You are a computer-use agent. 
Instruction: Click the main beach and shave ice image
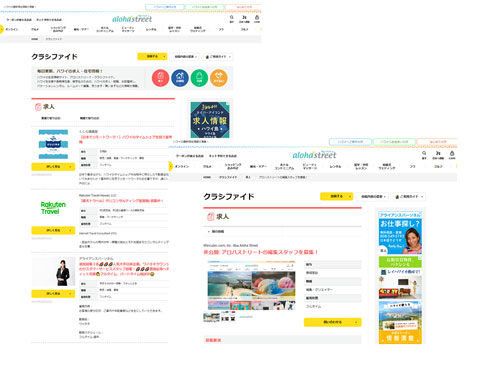click(251, 286)
